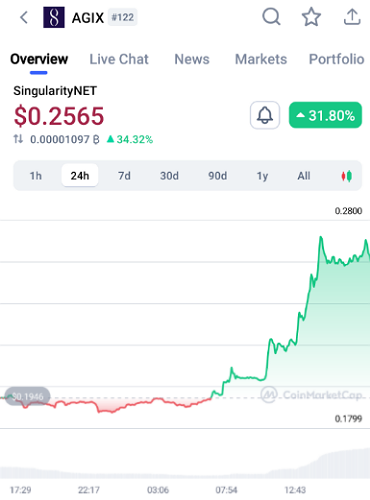The image size is (370, 500).
Task: Switch chart to 1y range
Action: pos(262,176)
